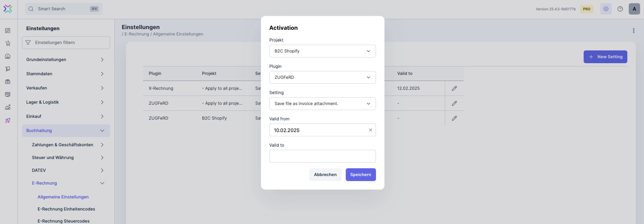Click the settings gear icon
Viewport: 644px width, 224px height.
click(x=606, y=9)
